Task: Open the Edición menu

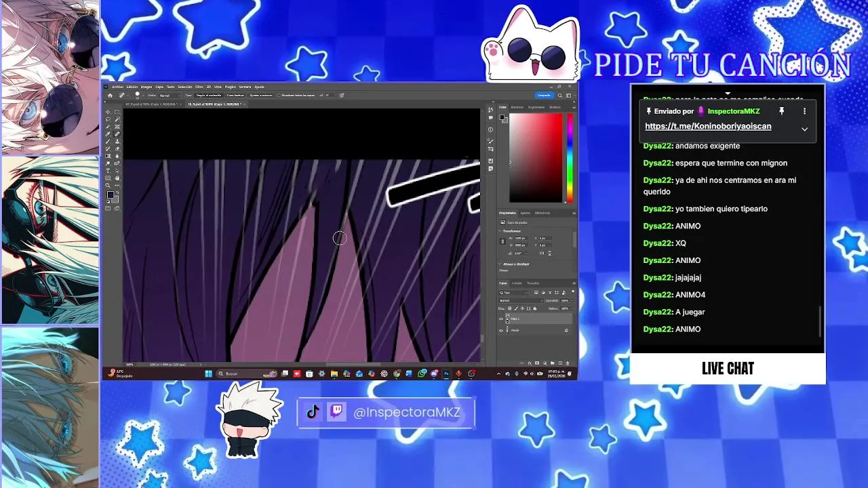Action: pos(132,87)
